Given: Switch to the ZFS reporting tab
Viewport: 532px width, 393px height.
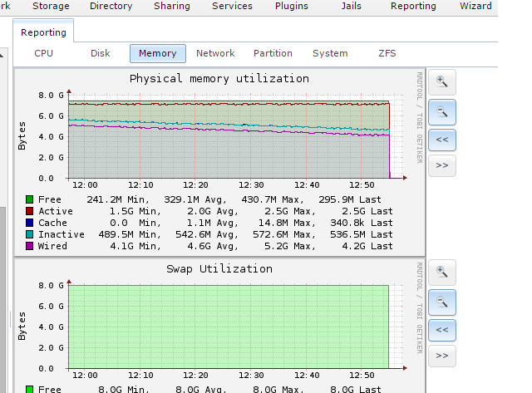Looking at the screenshot, I should click(387, 53).
